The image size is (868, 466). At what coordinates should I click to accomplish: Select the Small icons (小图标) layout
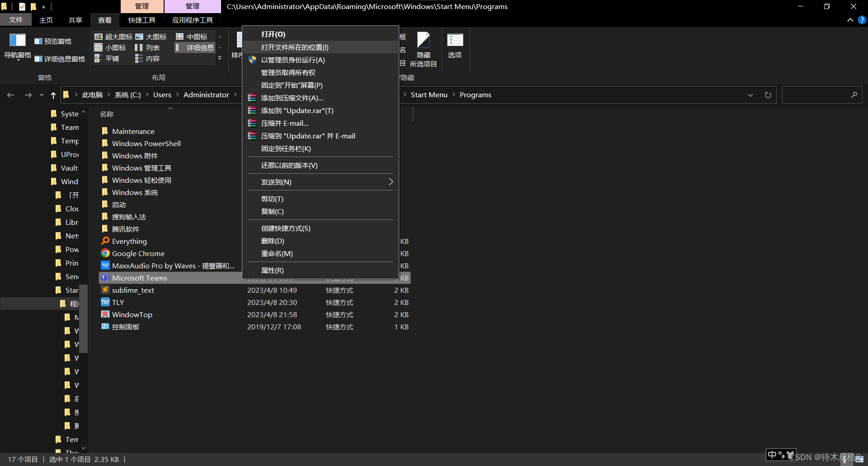[110, 48]
